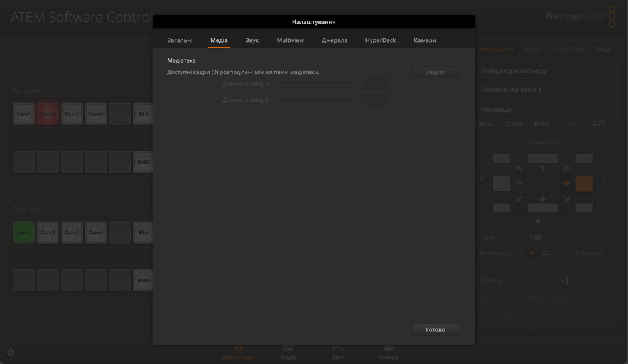Collapse the Переходи palette
628x364 pixels.
point(497,109)
